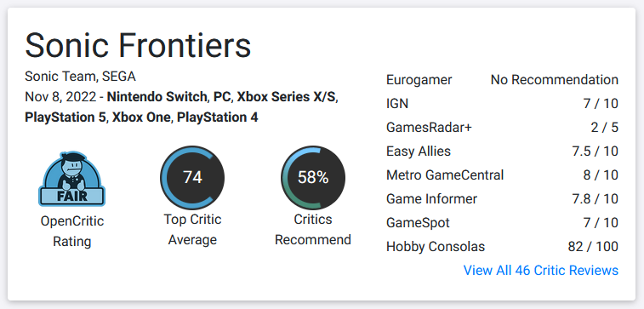Open the IGN 7 / 10 review
This screenshot has height=309, width=644.
(x=502, y=104)
